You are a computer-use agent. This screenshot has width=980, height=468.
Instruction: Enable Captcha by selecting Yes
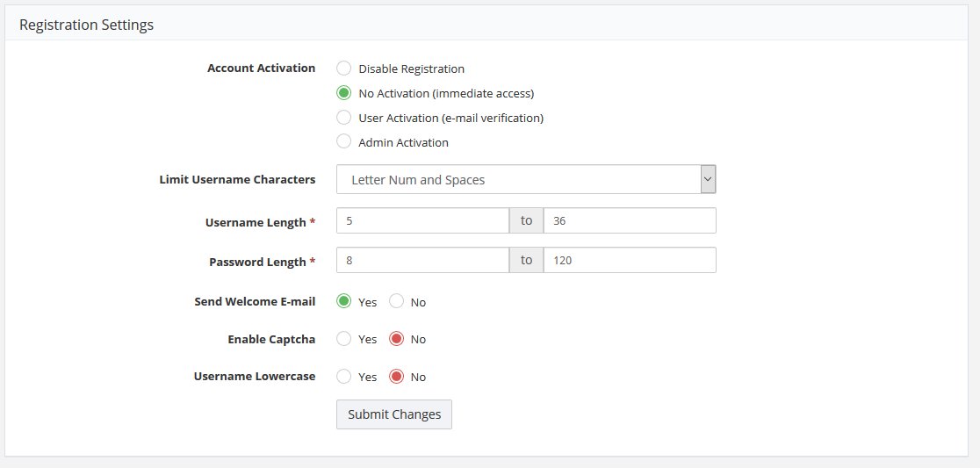pos(344,339)
